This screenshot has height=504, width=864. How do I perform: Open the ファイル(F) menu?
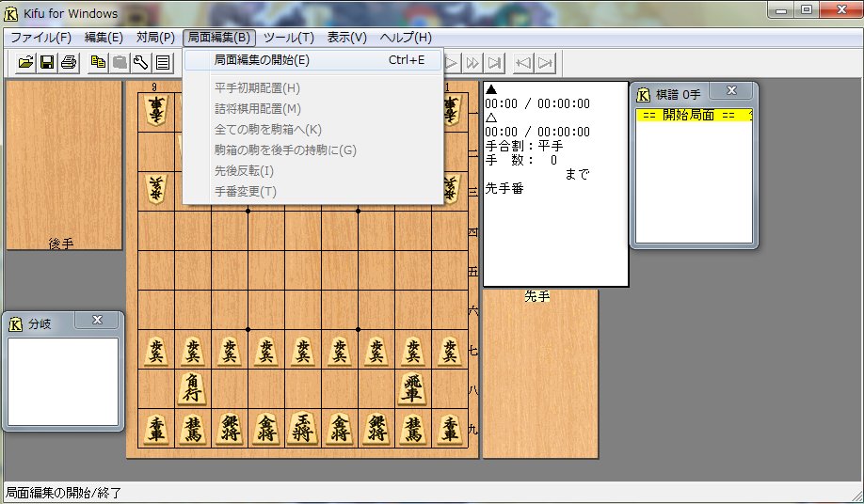coord(40,38)
